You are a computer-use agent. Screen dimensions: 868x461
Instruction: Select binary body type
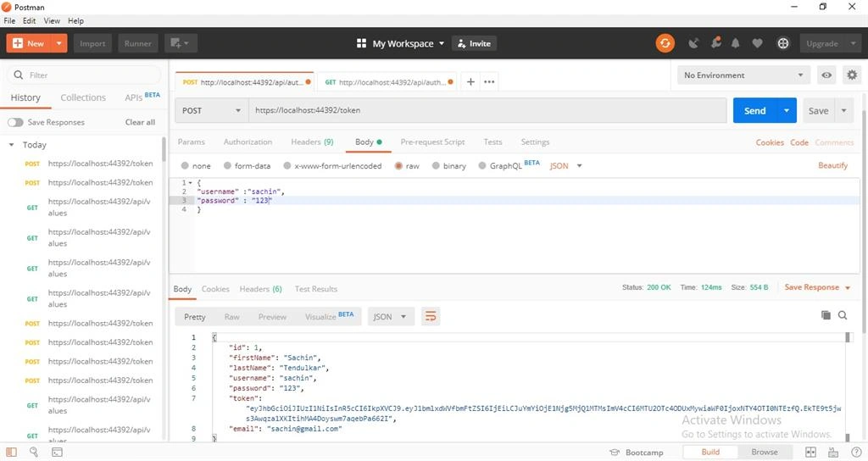click(x=436, y=165)
